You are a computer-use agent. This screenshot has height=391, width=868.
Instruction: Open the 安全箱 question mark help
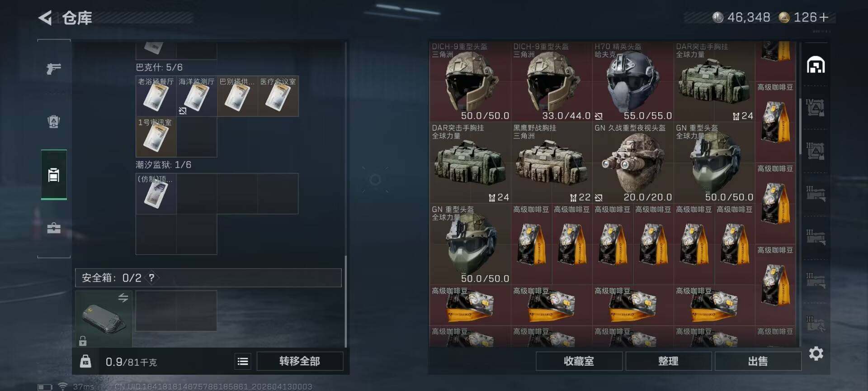[x=152, y=277]
